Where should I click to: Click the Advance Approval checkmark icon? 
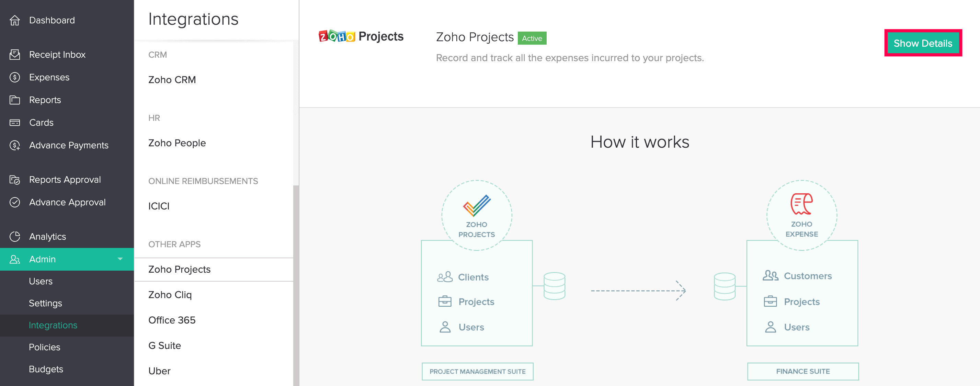[14, 202]
